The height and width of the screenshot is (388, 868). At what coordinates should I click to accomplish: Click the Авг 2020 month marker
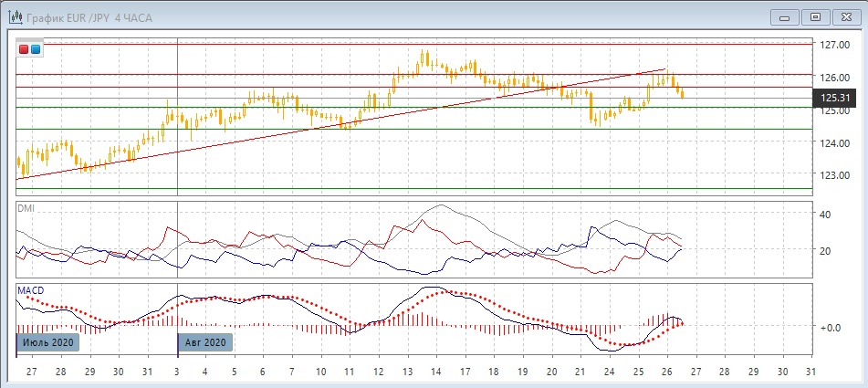tap(205, 342)
